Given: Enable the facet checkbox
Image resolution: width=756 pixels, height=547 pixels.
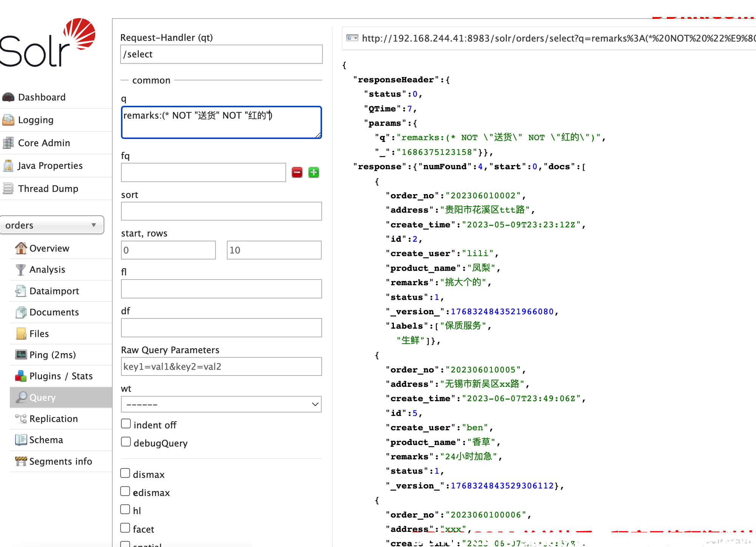Looking at the screenshot, I should 125,528.
